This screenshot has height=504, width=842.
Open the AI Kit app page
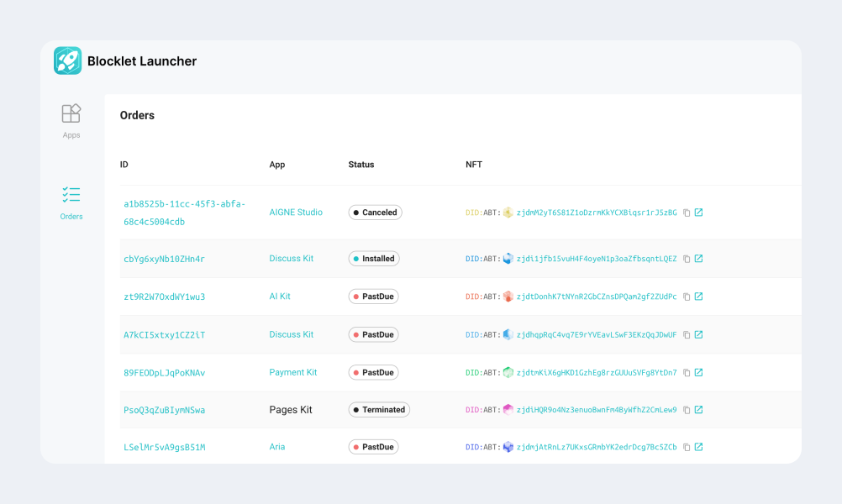tap(280, 297)
